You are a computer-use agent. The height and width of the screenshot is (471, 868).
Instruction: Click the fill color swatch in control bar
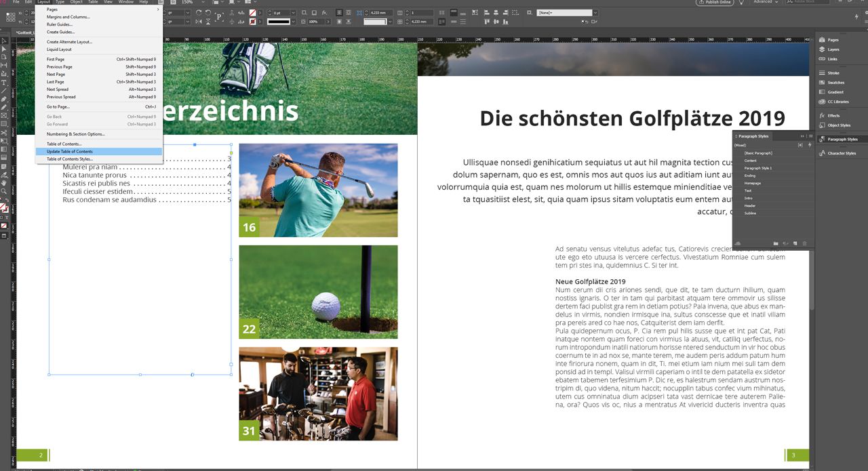pyautogui.click(x=254, y=12)
